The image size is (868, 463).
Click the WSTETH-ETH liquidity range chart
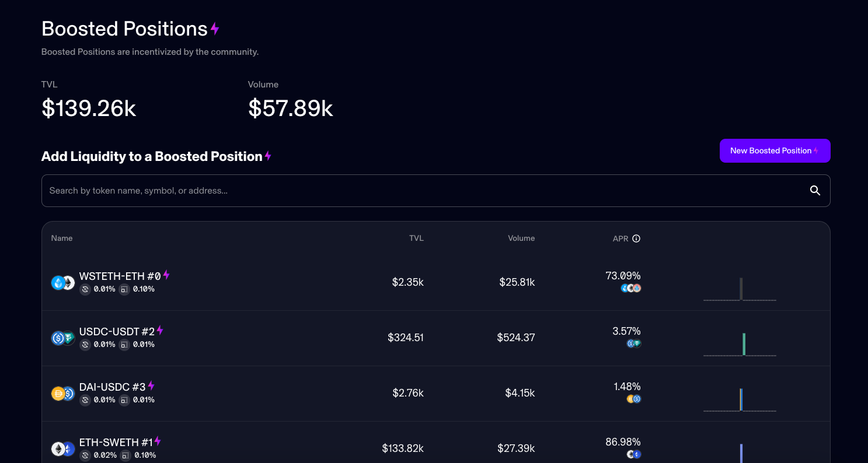740,289
